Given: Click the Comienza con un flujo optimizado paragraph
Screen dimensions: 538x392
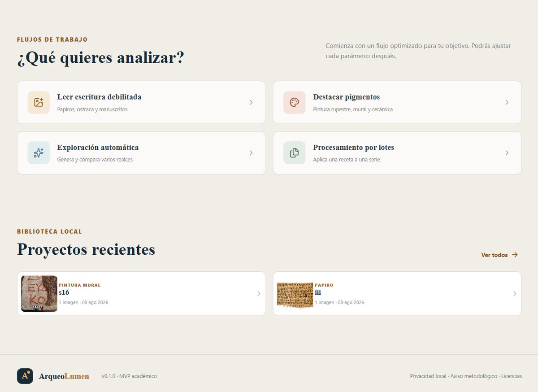Looking at the screenshot, I should [418, 51].
